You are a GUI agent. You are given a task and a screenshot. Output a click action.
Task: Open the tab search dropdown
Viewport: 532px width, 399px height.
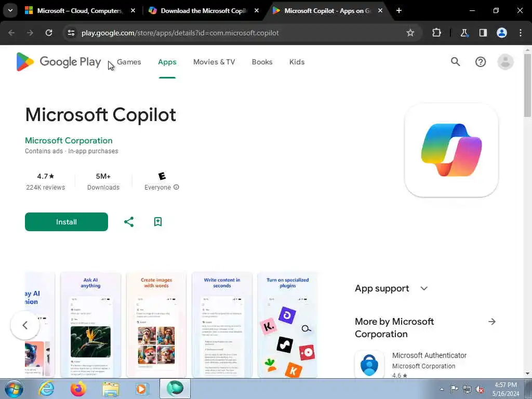tap(10, 10)
